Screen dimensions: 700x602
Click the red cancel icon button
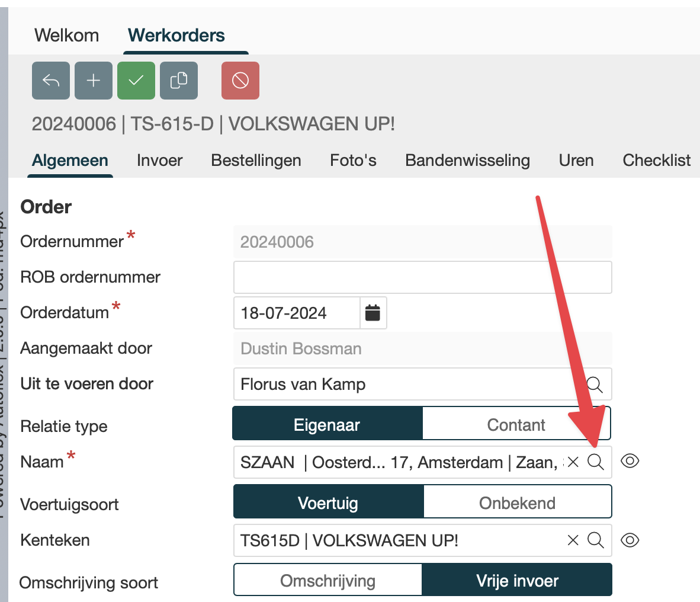click(x=240, y=81)
